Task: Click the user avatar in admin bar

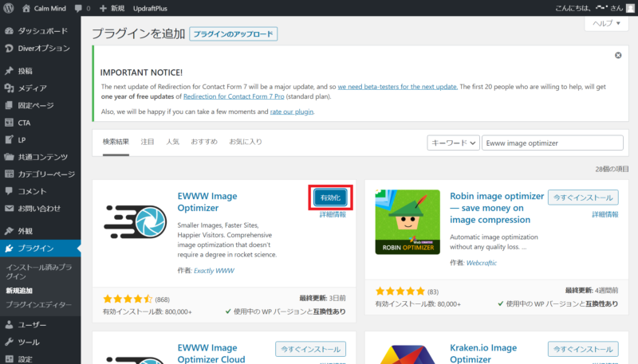Action: tap(630, 8)
